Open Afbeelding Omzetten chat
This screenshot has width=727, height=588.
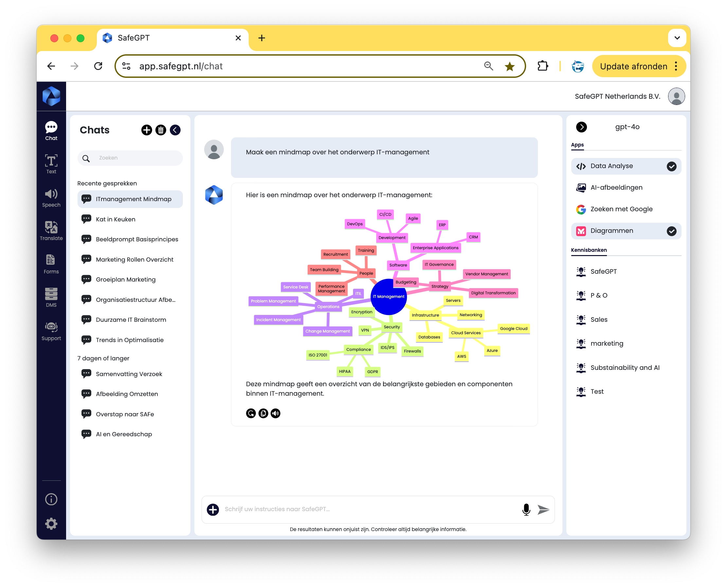tap(130, 394)
